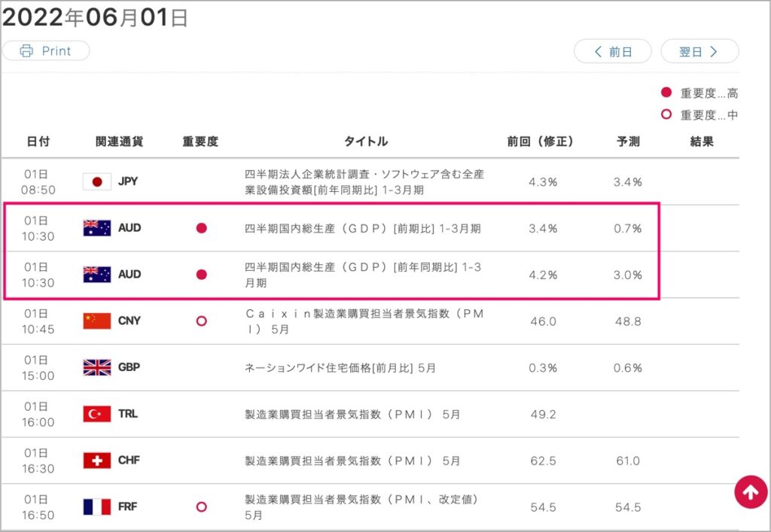The width and height of the screenshot is (771, 532).
Task: Open the Caixin製造業購買担当者景気指数 event title
Action: click(364, 321)
